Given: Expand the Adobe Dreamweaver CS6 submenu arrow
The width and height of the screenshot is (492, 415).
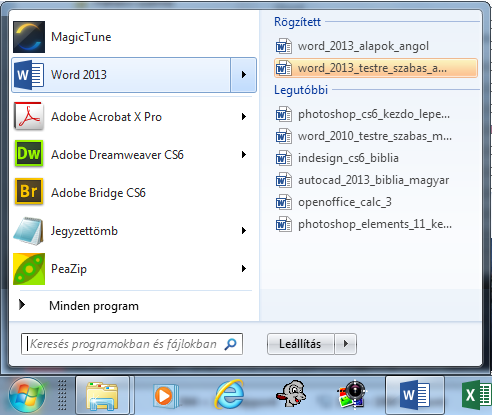Looking at the screenshot, I should pos(244,155).
